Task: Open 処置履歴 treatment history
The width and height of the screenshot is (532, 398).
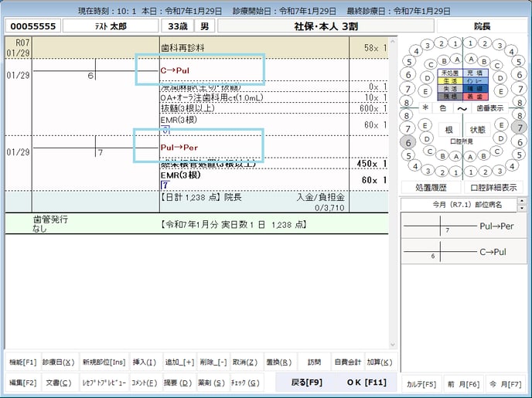Action: coord(431,188)
